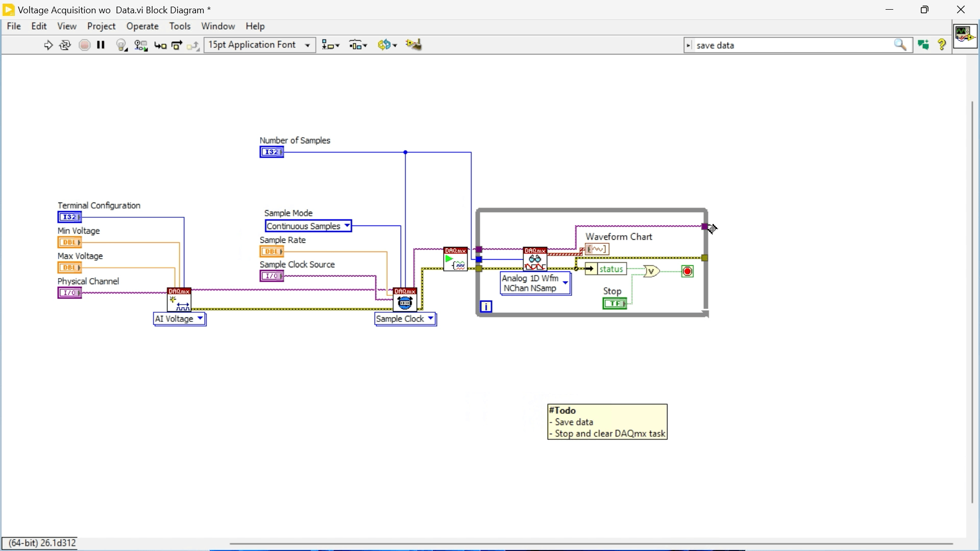Image resolution: width=980 pixels, height=551 pixels.
Task: Abort execution with the stop icon
Action: pos(84,45)
